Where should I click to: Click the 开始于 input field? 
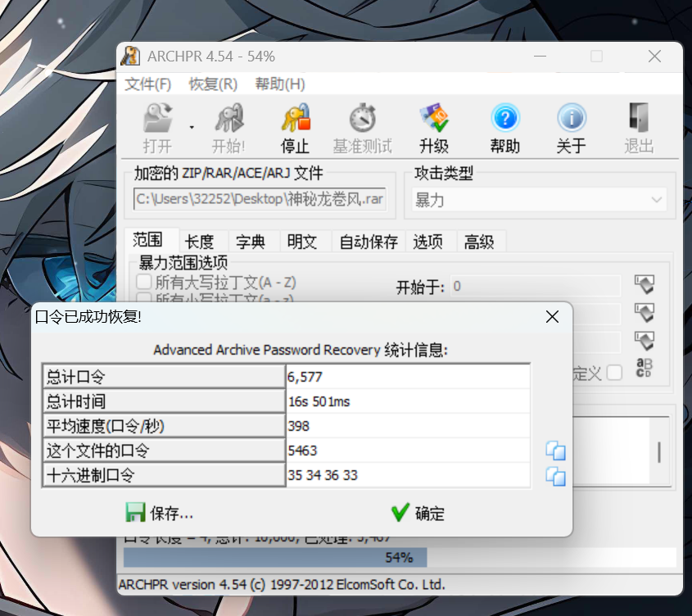pos(535,286)
